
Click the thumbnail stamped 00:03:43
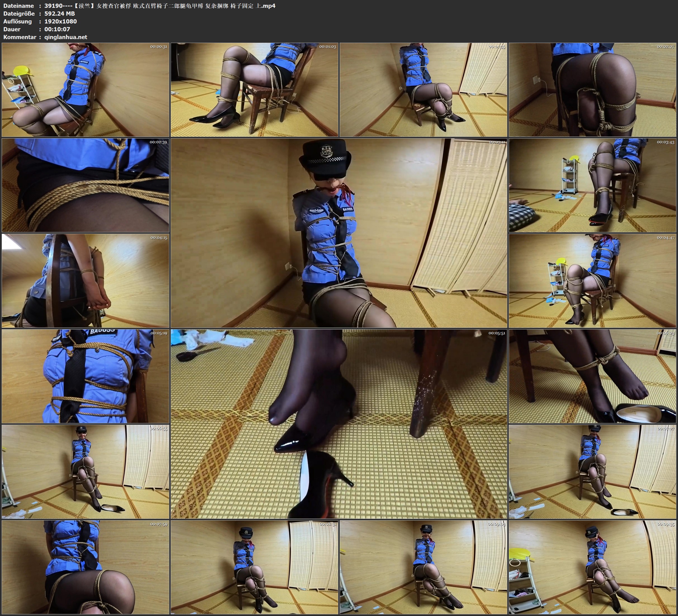(592, 185)
